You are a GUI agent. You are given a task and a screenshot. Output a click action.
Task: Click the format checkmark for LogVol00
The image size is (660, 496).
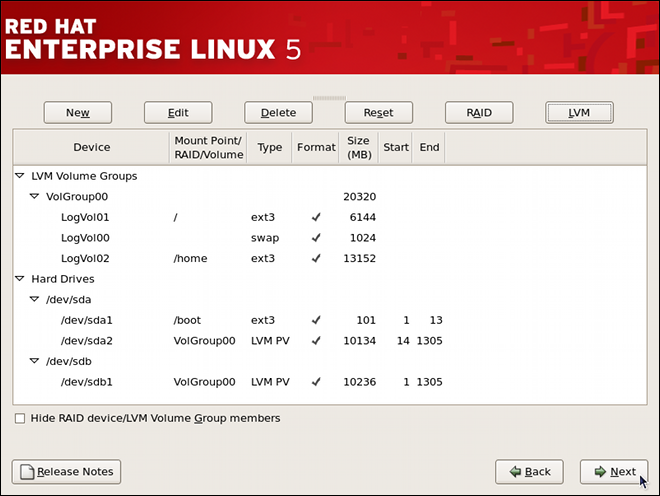(316, 238)
